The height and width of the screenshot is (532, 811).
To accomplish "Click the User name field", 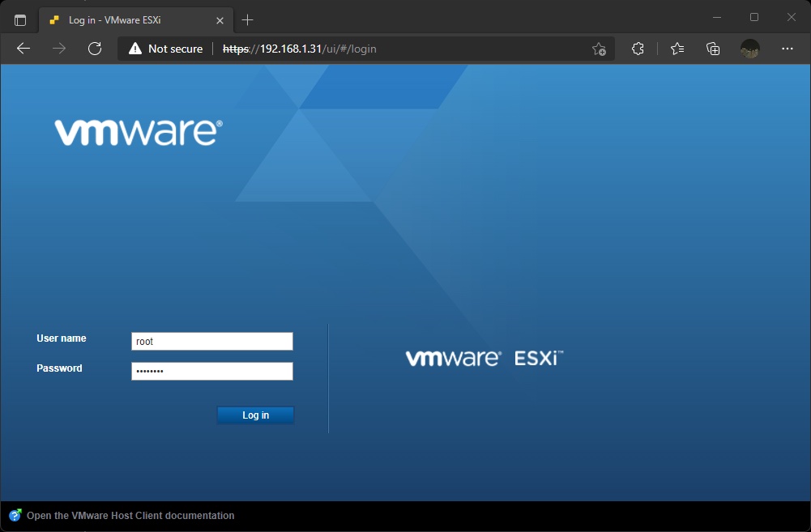I will point(212,341).
